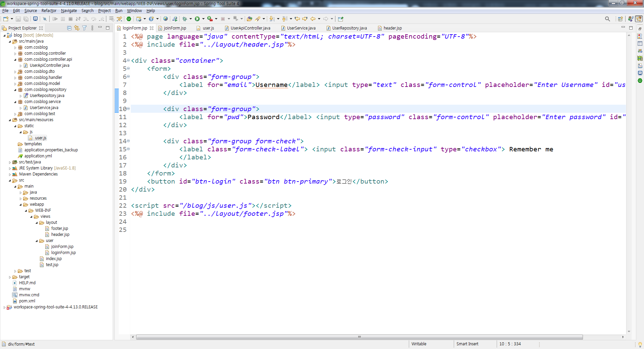This screenshot has width=644, height=349.
Task: Open Project Explorer filter funnel icon
Action: click(x=85, y=28)
